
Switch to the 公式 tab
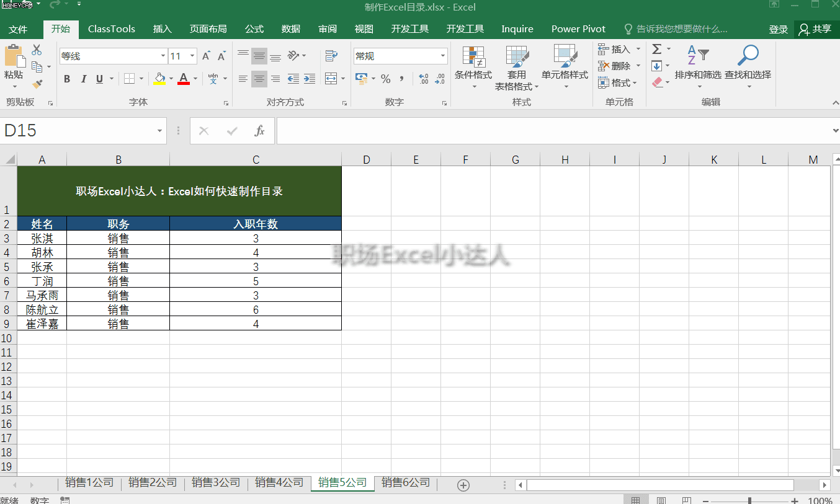(x=254, y=29)
